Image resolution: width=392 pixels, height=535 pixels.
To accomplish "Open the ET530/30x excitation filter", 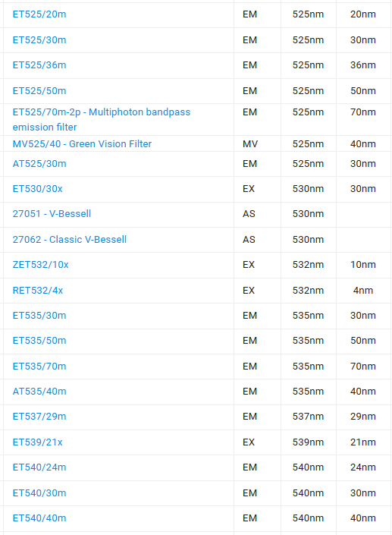I will (x=37, y=189).
